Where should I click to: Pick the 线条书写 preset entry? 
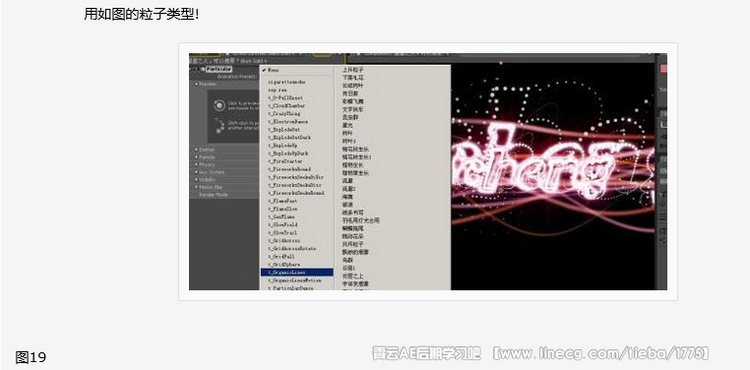[353, 213]
